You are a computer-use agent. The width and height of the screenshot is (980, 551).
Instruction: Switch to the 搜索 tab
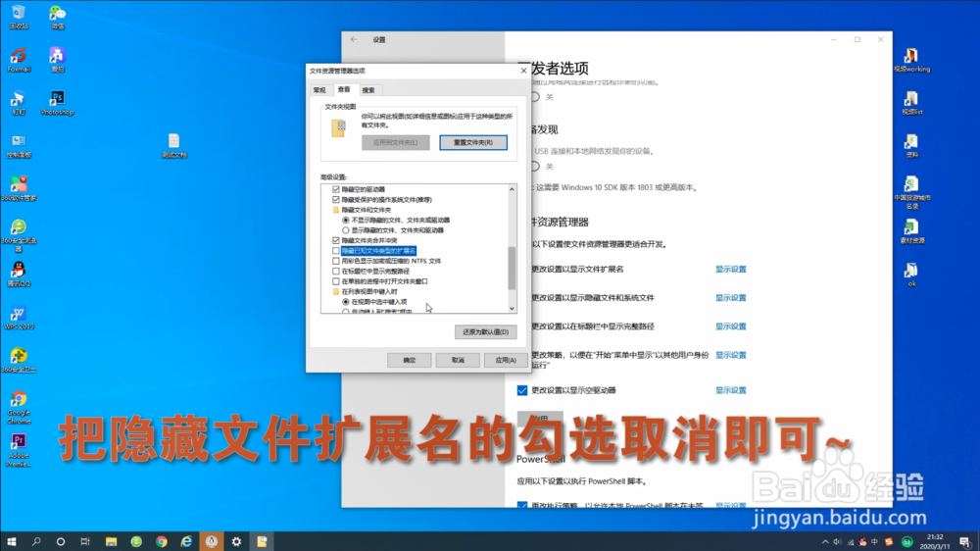[x=368, y=90]
